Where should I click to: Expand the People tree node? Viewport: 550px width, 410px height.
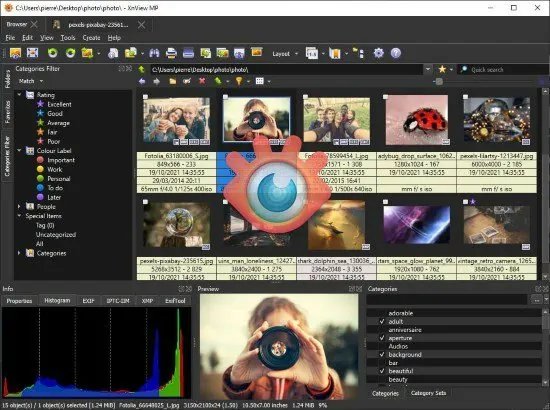(x=19, y=207)
